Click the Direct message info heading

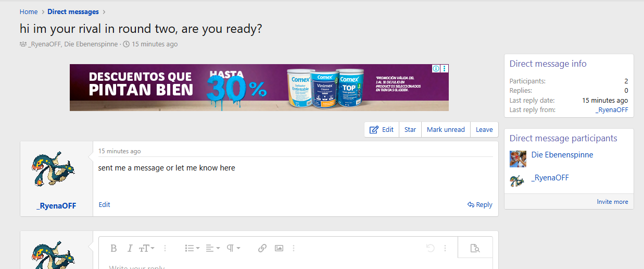[x=548, y=64]
